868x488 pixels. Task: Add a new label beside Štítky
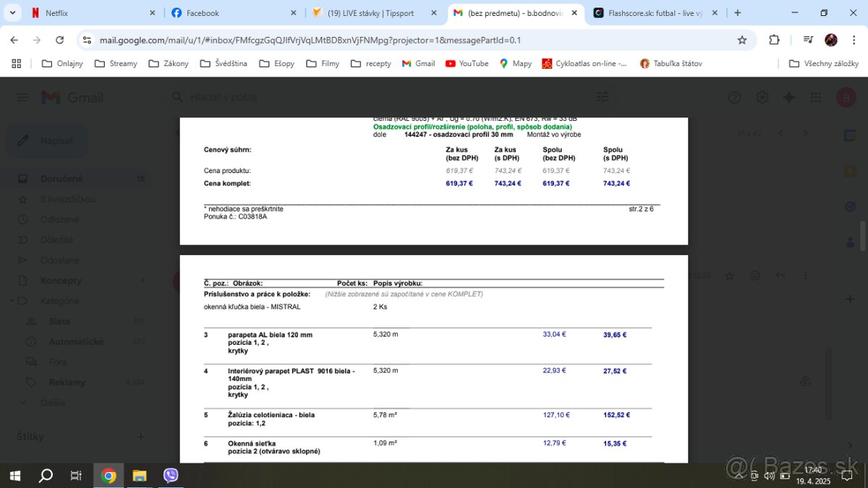click(x=141, y=437)
